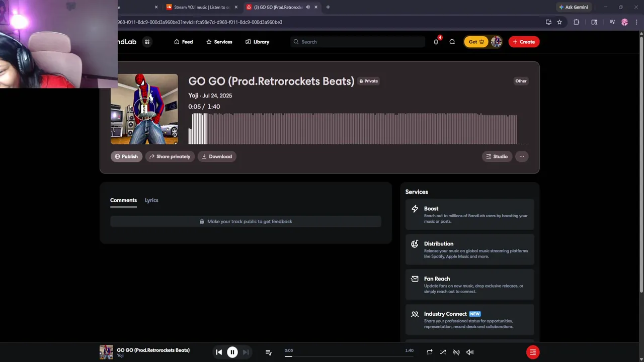Click the Get membership crown button

click(476, 42)
